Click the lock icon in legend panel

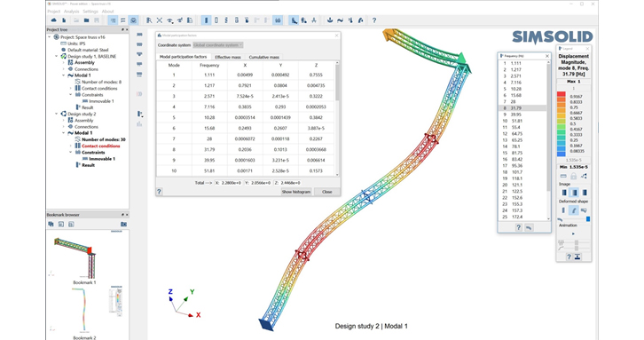(x=573, y=177)
